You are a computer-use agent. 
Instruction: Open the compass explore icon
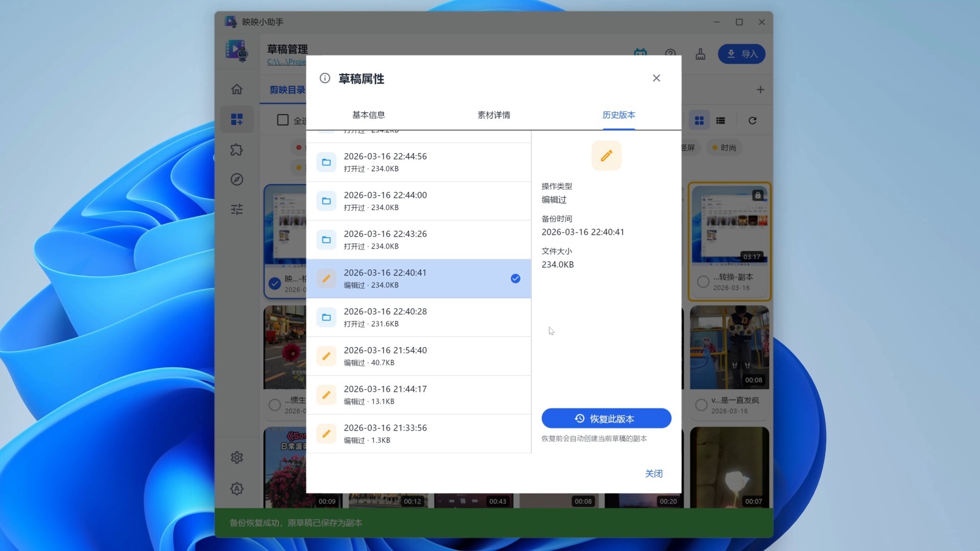click(236, 180)
